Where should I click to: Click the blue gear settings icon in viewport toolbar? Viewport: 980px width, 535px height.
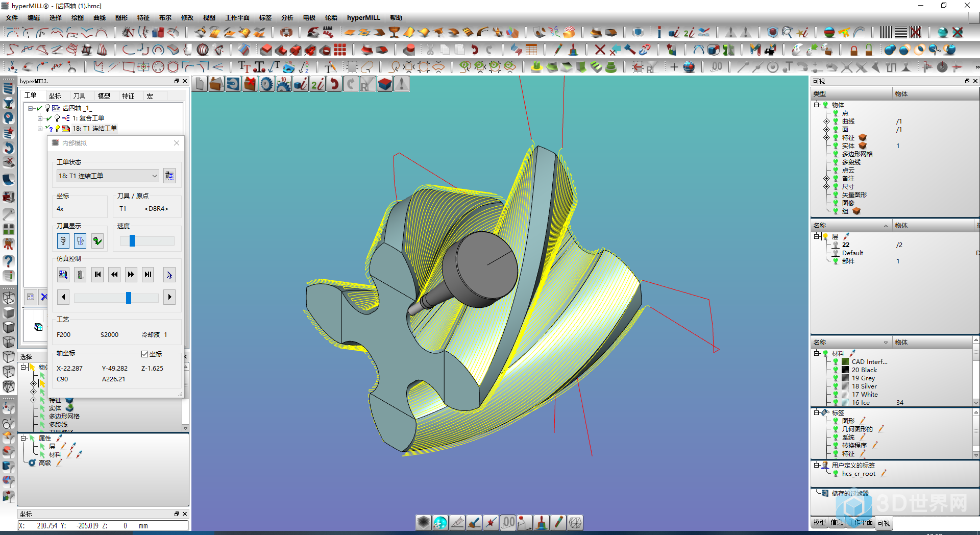pyautogui.click(x=267, y=84)
